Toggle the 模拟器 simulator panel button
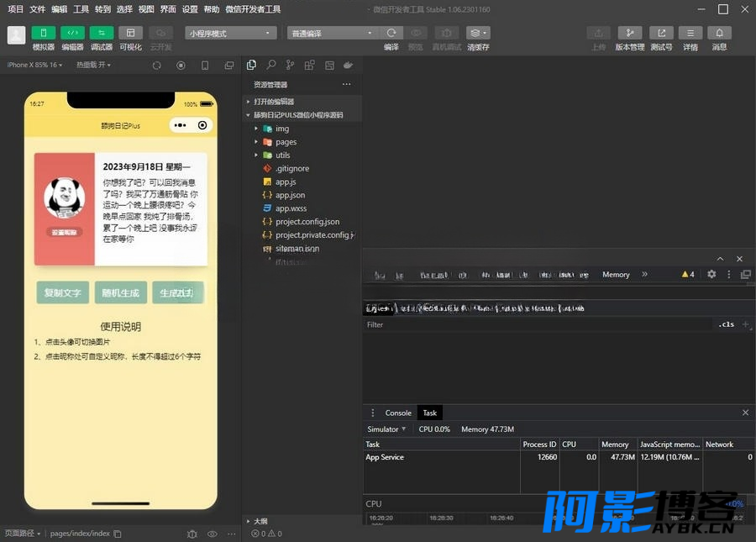 pyautogui.click(x=44, y=33)
